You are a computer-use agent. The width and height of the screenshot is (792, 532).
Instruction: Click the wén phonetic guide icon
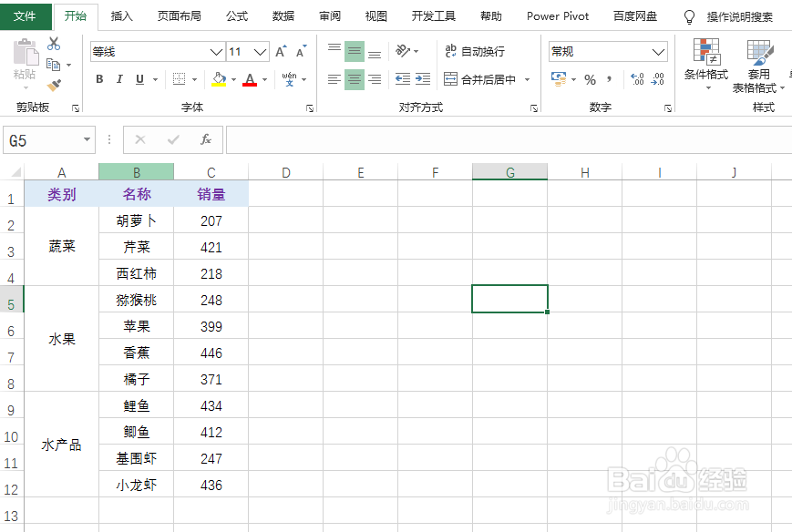[289, 79]
